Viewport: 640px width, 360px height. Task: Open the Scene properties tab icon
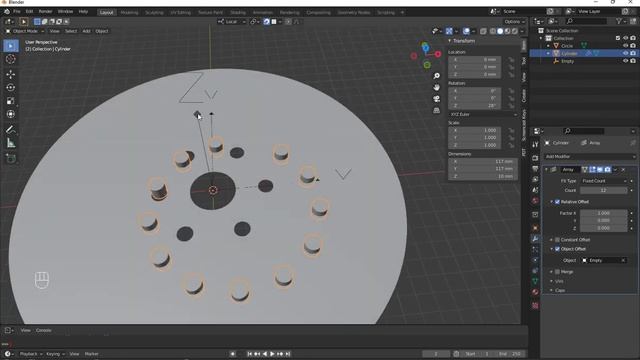[x=535, y=190]
